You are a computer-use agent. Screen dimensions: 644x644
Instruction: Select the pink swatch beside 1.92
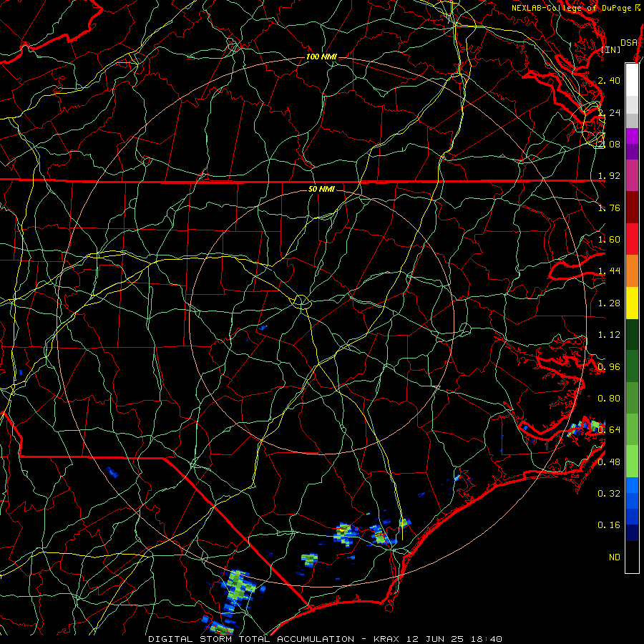click(632, 176)
